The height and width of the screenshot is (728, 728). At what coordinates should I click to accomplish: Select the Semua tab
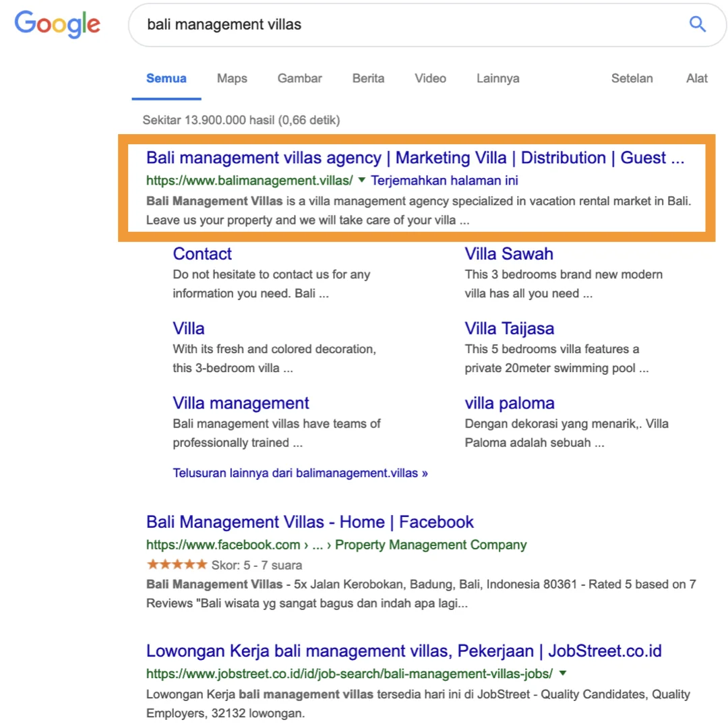(x=166, y=78)
